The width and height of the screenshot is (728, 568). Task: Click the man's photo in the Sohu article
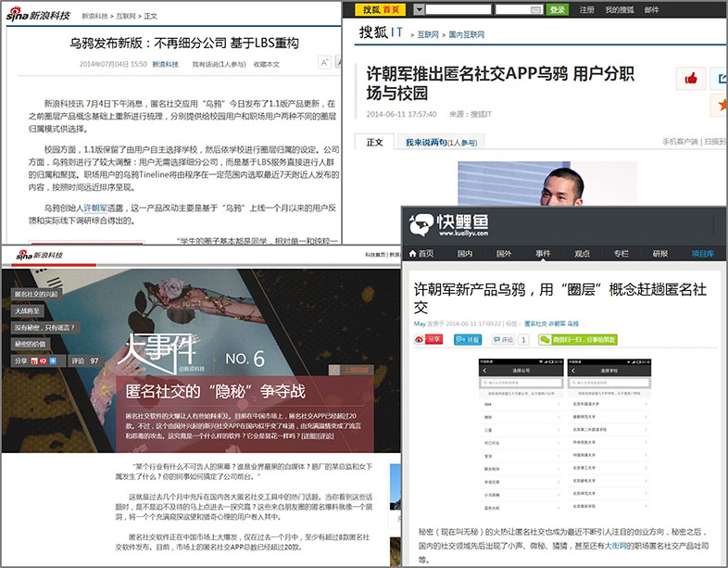coord(547,183)
